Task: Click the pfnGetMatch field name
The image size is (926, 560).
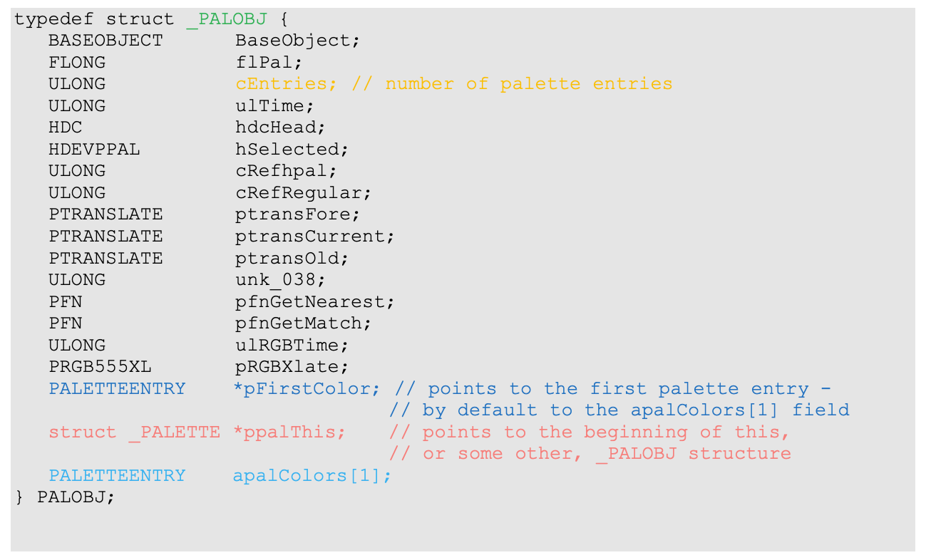Action: pos(303,323)
